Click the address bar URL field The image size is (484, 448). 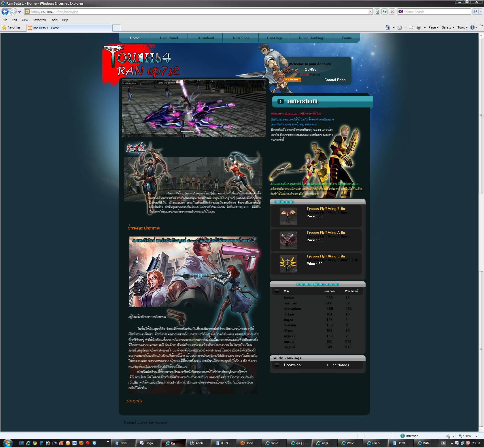[x=199, y=12]
